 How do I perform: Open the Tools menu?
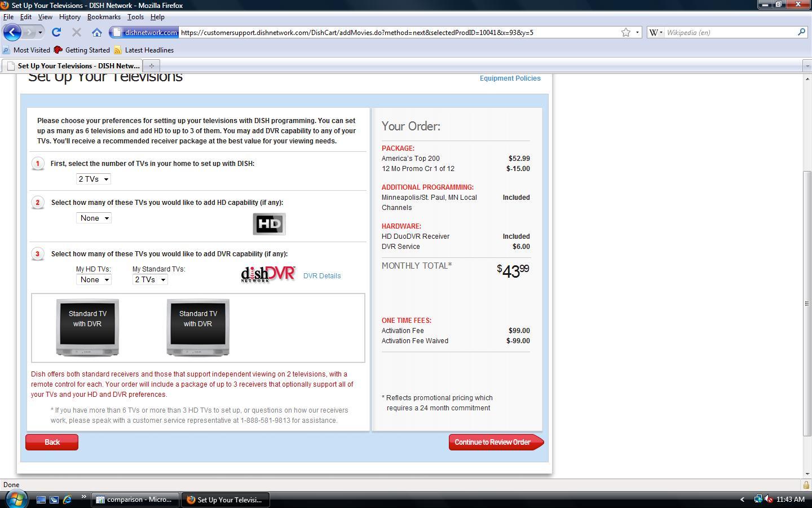tap(135, 17)
